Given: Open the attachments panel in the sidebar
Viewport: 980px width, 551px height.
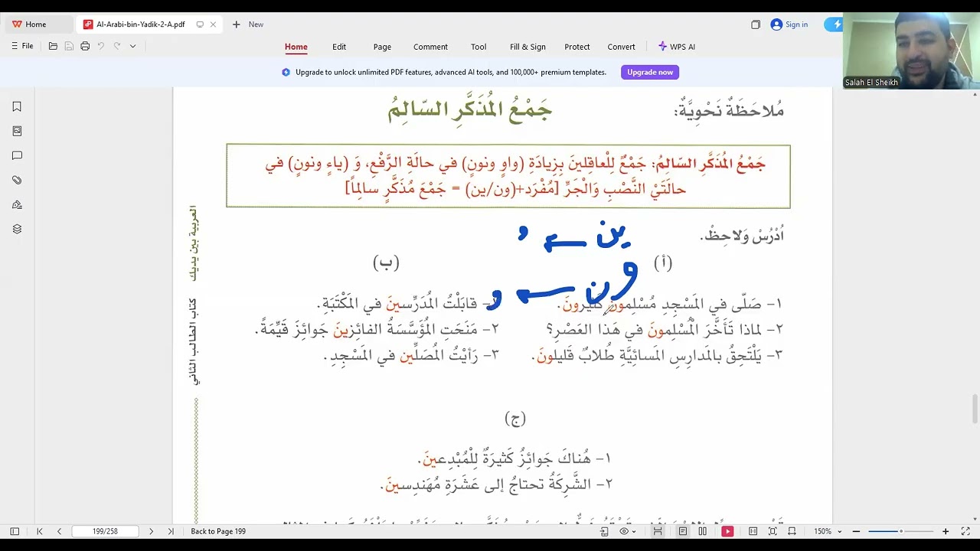Looking at the screenshot, I should (17, 181).
